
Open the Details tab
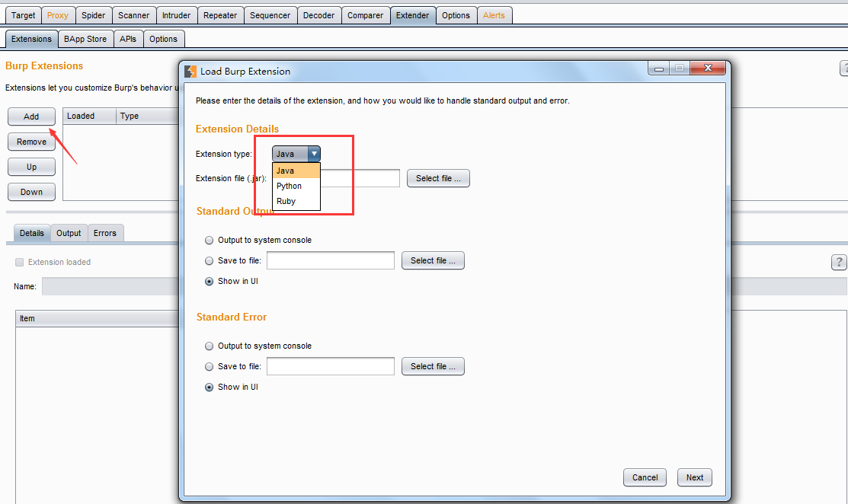(32, 233)
